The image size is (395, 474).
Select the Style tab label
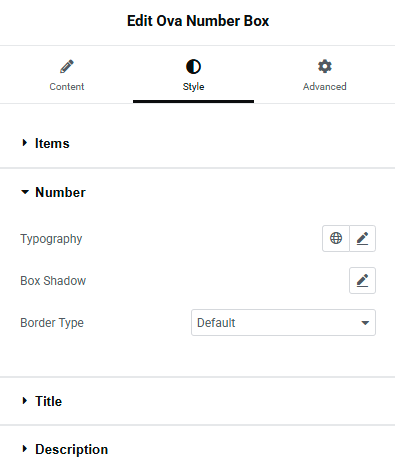193,87
